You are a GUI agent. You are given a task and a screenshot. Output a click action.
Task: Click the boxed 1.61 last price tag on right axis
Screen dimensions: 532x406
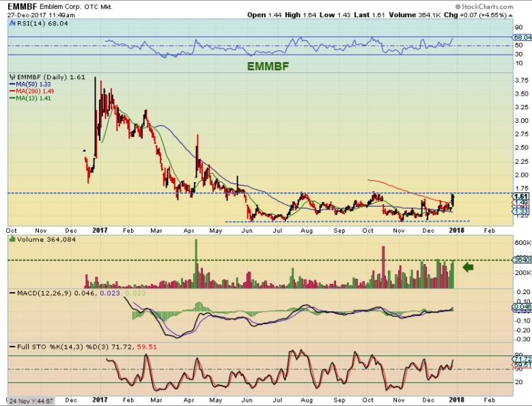(x=521, y=197)
